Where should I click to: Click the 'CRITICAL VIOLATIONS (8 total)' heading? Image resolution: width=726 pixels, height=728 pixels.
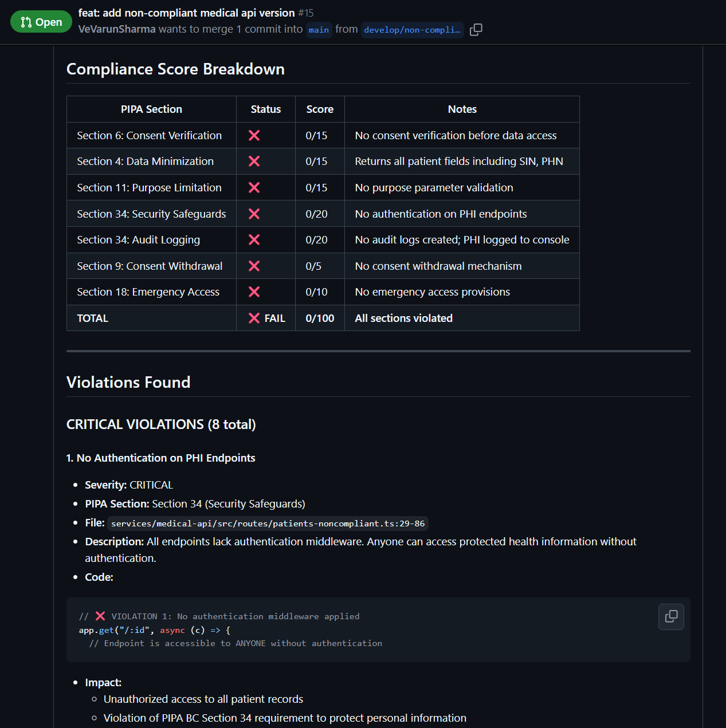[x=161, y=424]
